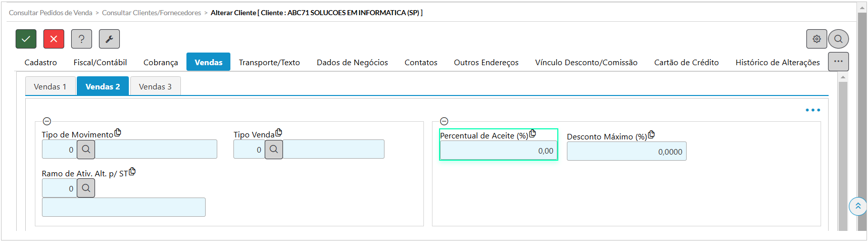The width and height of the screenshot is (868, 241).
Task: Open lookup for Ramo de Ativ. Alt. p/ ST
Action: tap(86, 188)
